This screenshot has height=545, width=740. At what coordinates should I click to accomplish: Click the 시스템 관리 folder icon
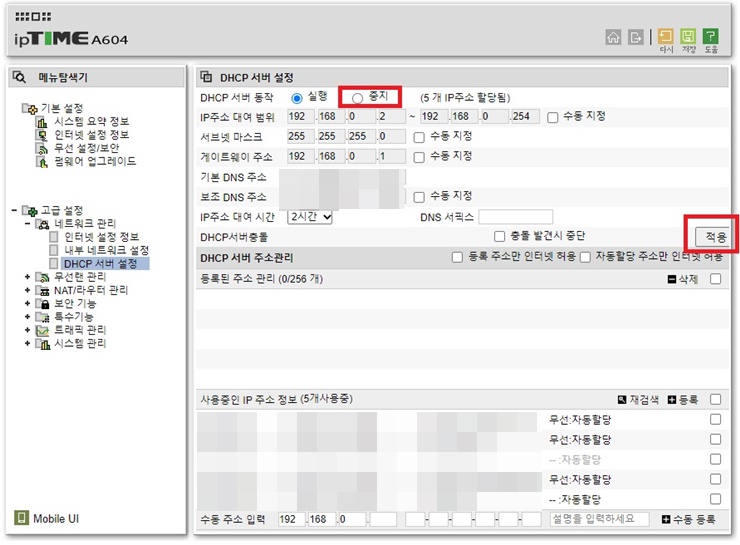click(42, 344)
